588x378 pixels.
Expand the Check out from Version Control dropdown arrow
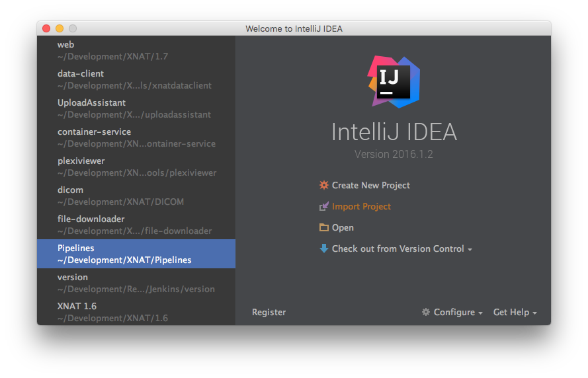470,250
